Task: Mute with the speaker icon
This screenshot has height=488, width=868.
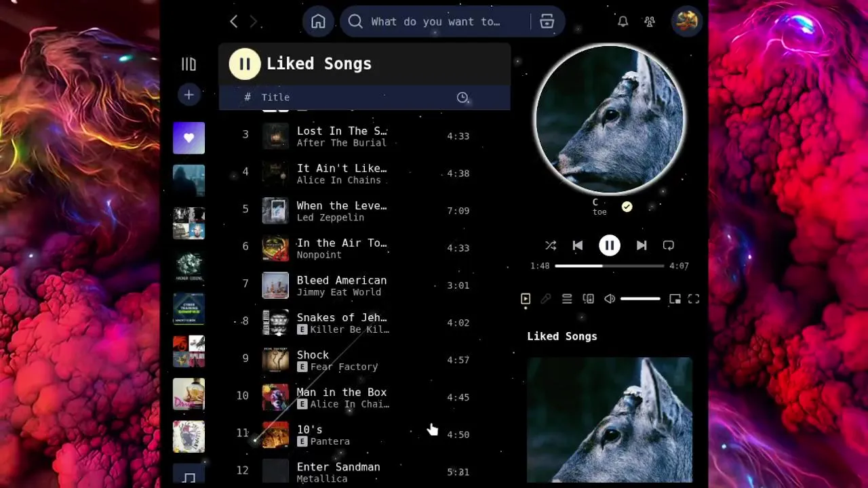Action: pos(610,299)
